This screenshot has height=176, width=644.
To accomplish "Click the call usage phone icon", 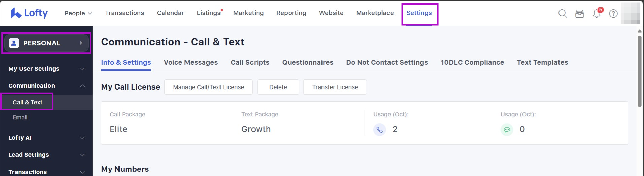I will coord(379,130).
